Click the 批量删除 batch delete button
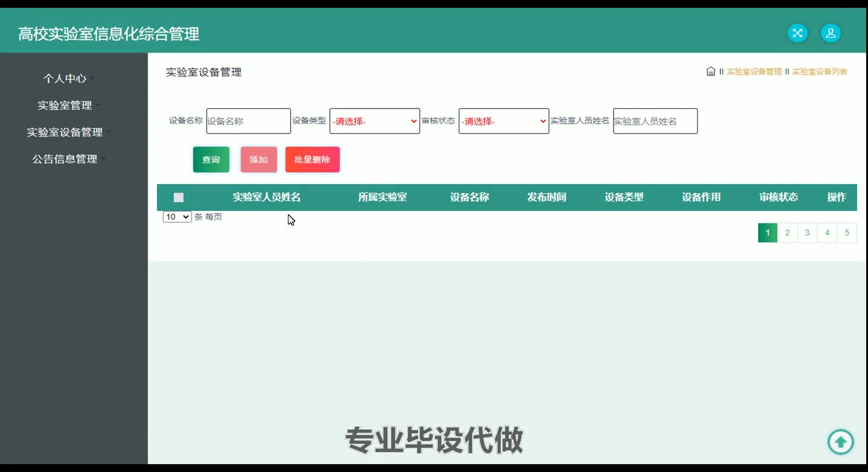The height and width of the screenshot is (472, 868). coord(313,160)
